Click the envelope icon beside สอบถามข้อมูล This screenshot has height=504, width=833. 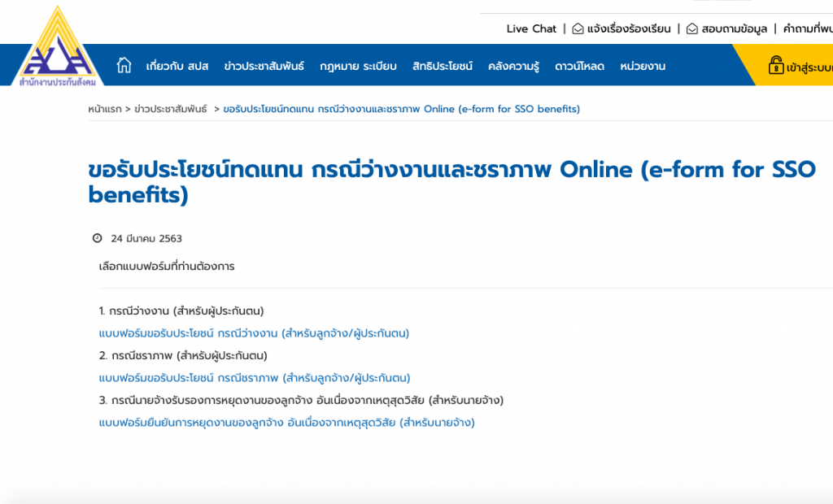point(692,28)
